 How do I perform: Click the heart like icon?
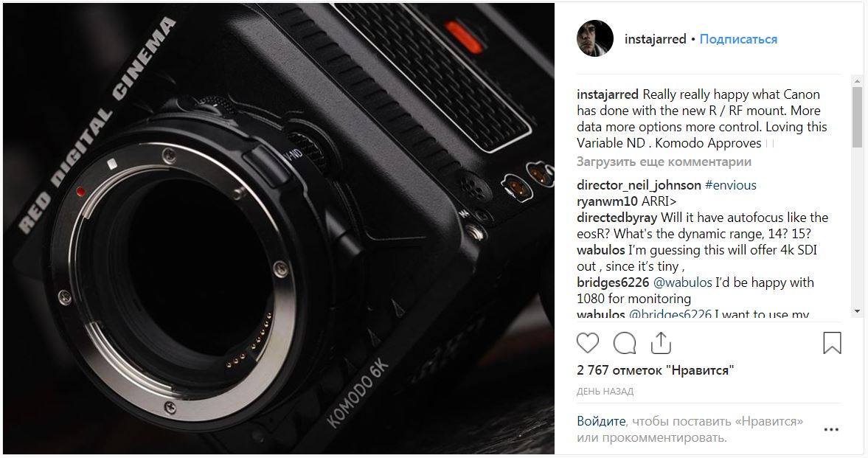587,344
